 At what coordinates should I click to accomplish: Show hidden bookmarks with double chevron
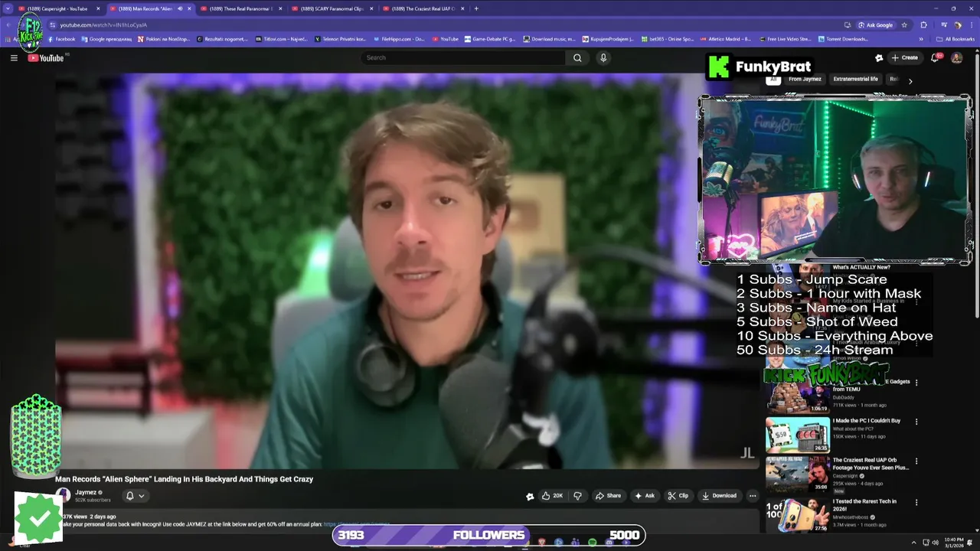[x=921, y=39]
